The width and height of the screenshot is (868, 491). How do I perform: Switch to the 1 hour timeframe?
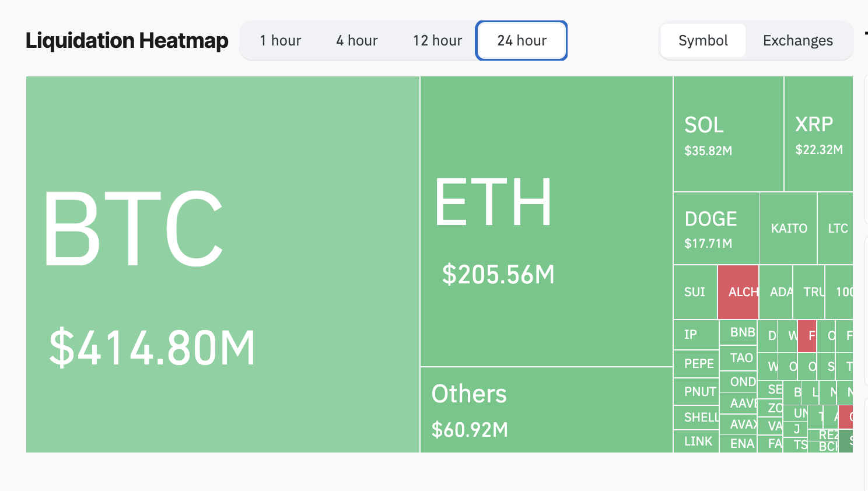[x=281, y=40]
